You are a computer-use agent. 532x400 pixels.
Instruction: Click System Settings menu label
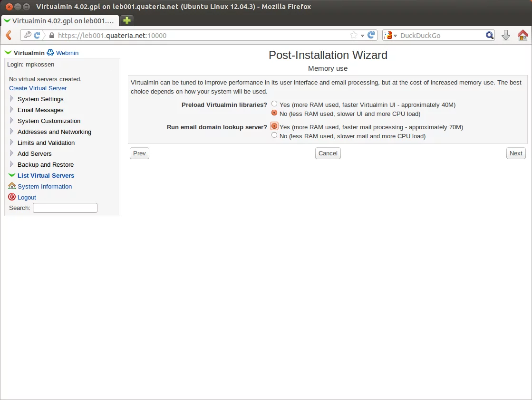click(x=40, y=99)
